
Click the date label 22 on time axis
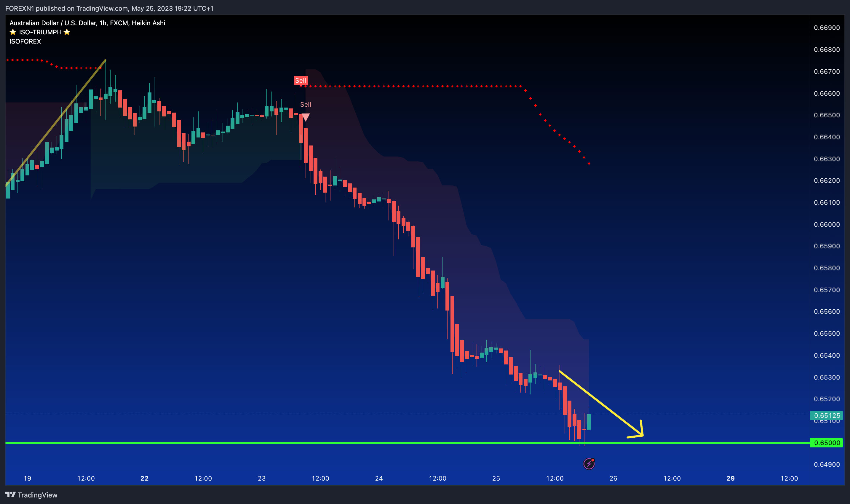[144, 478]
